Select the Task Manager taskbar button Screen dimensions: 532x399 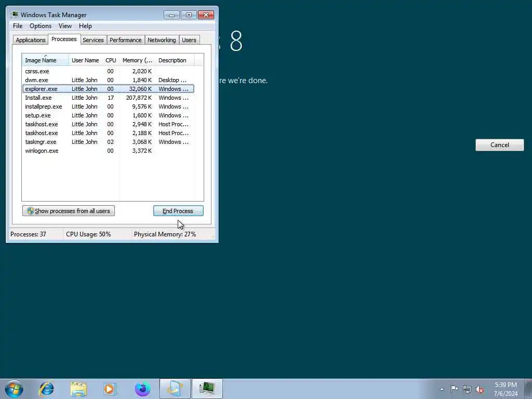click(x=207, y=389)
